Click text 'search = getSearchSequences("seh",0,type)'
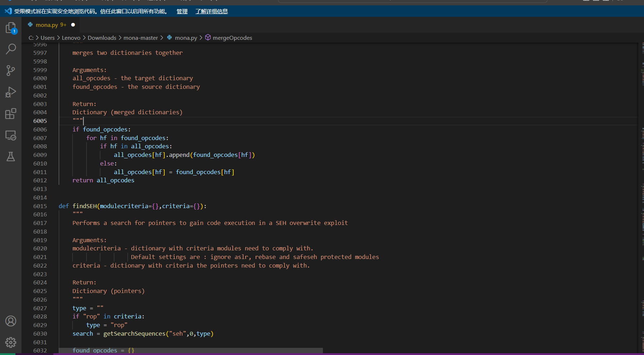Viewport: 644px width, 355px height. tap(143, 334)
